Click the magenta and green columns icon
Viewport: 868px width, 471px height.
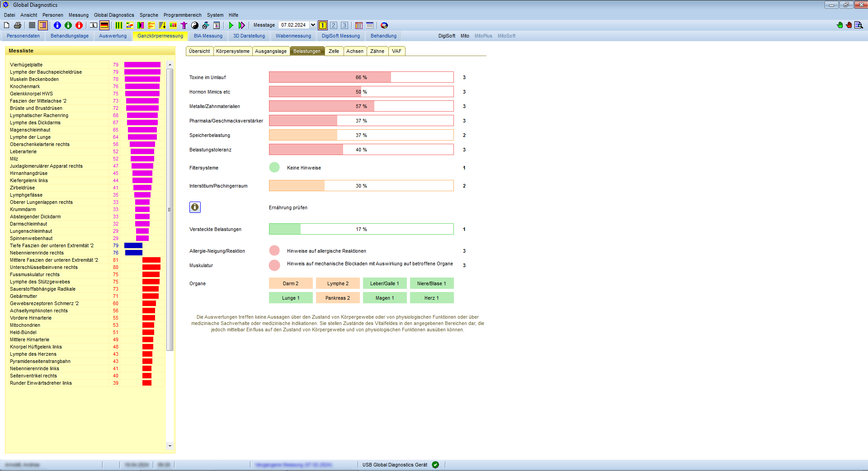coord(141,25)
